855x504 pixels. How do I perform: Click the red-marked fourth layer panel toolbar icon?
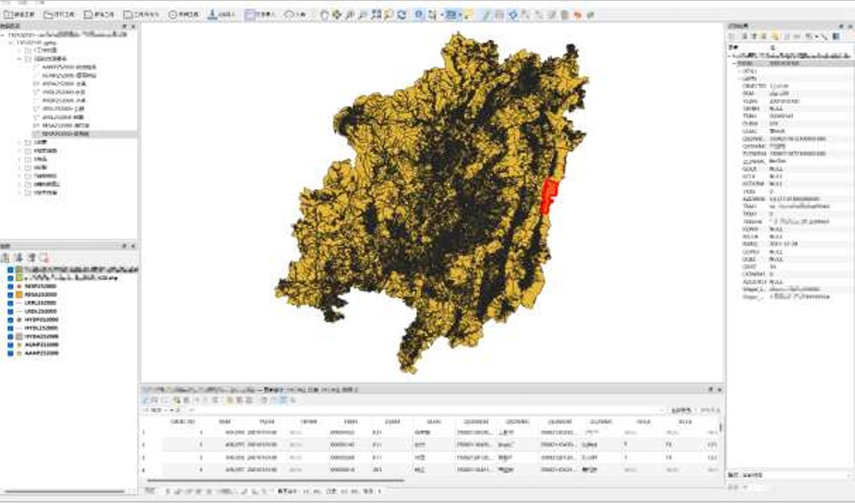[x=44, y=258]
